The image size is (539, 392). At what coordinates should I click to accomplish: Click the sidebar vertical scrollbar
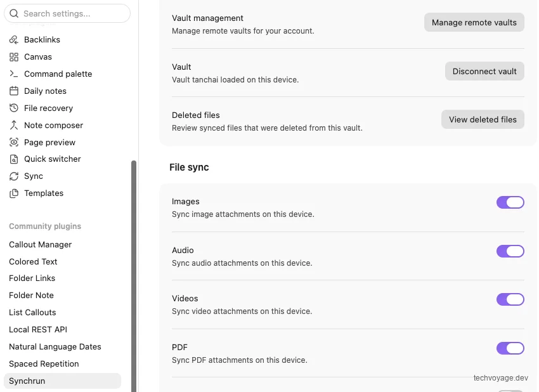134,275
